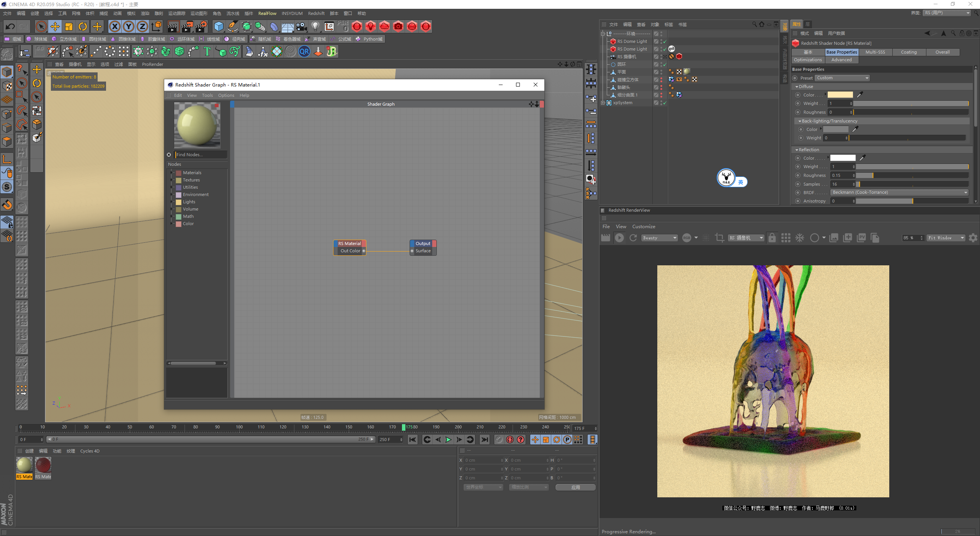Viewport: 980px width, 536px height.
Task: Click the Reflection Color white swatch
Action: pos(843,158)
